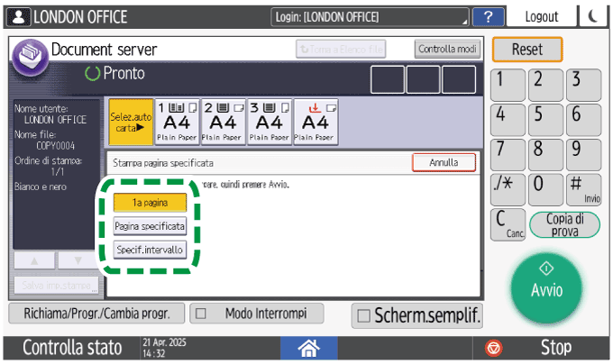Click the user profile icon beside LONDON OFFICE

tap(18, 17)
